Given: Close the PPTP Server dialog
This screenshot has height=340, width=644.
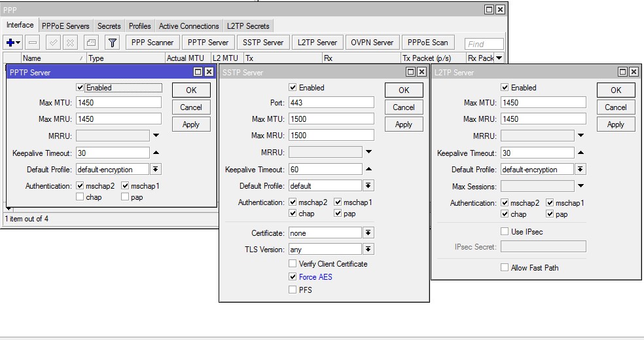Looking at the screenshot, I should [x=209, y=72].
